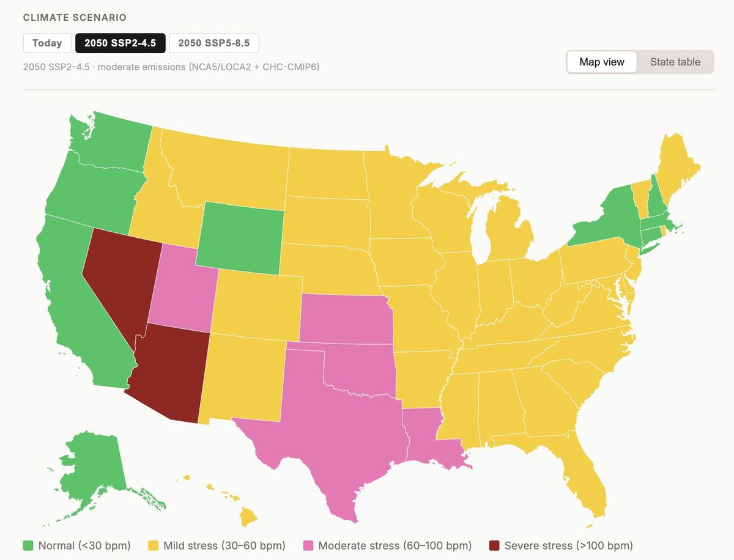Click the dark red Severe stress swatch

pos(494,545)
